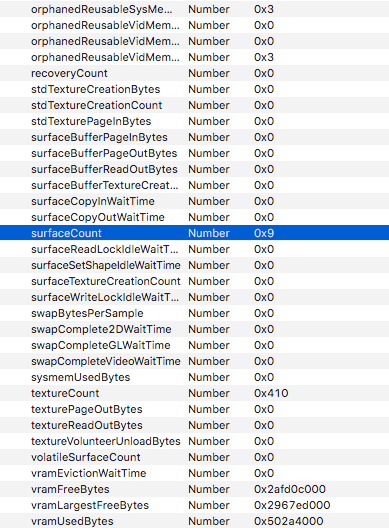Select the sysmemUsedBytes entry
Viewport: 389px width, 528px height.
(194, 377)
